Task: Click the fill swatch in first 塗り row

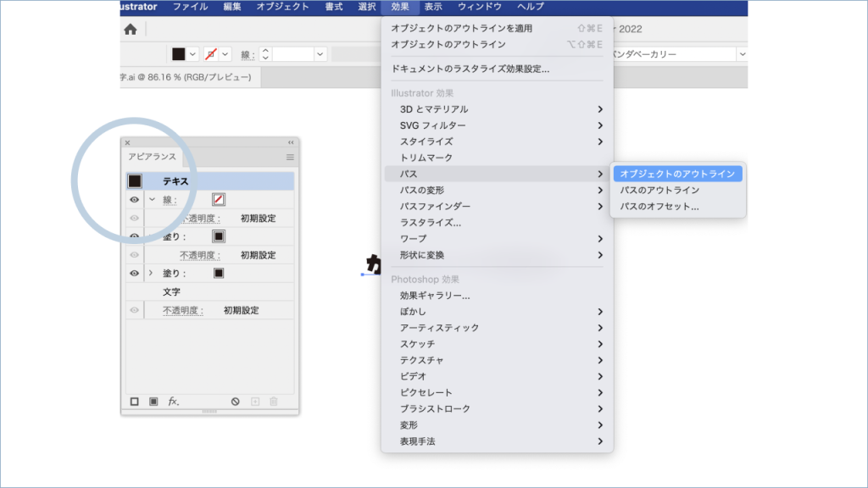Action: point(219,237)
